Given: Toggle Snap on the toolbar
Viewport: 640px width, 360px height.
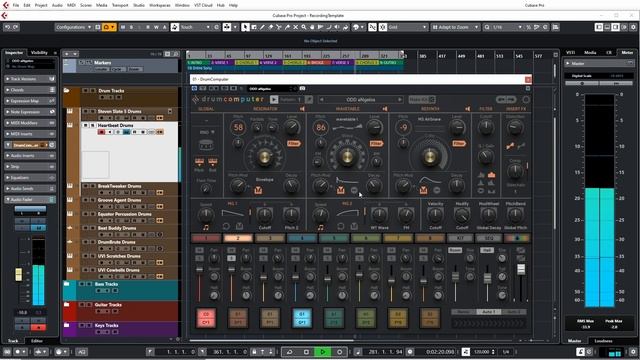Looking at the screenshot, I should tap(372, 27).
